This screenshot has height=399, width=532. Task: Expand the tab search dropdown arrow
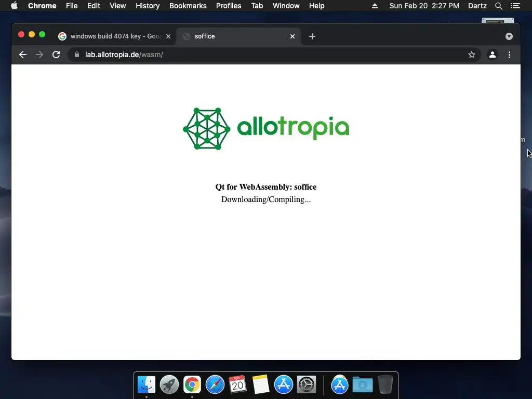click(509, 36)
